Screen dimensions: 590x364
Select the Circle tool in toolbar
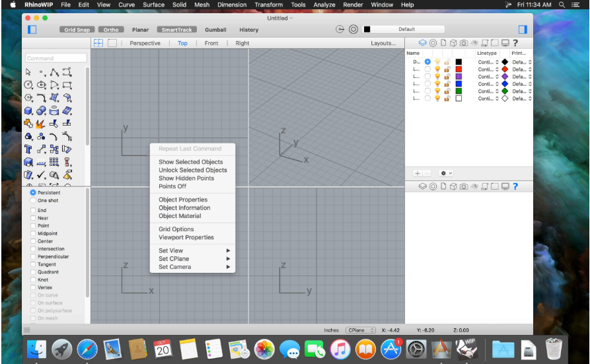click(28, 85)
